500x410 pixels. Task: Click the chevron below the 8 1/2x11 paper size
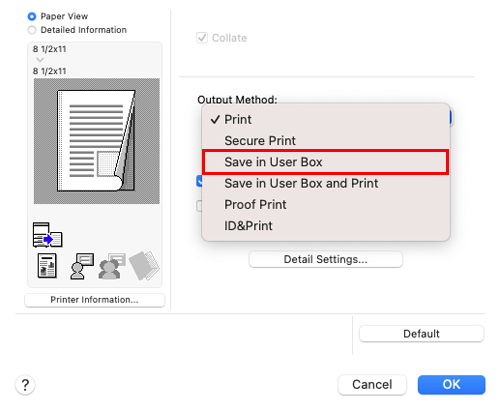40,60
